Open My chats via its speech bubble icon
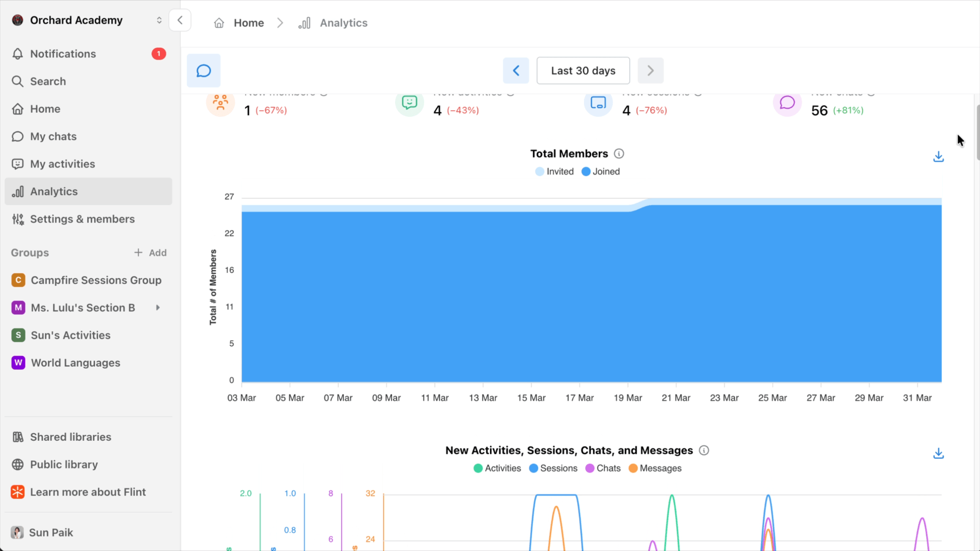The width and height of the screenshot is (980, 551). point(17,136)
